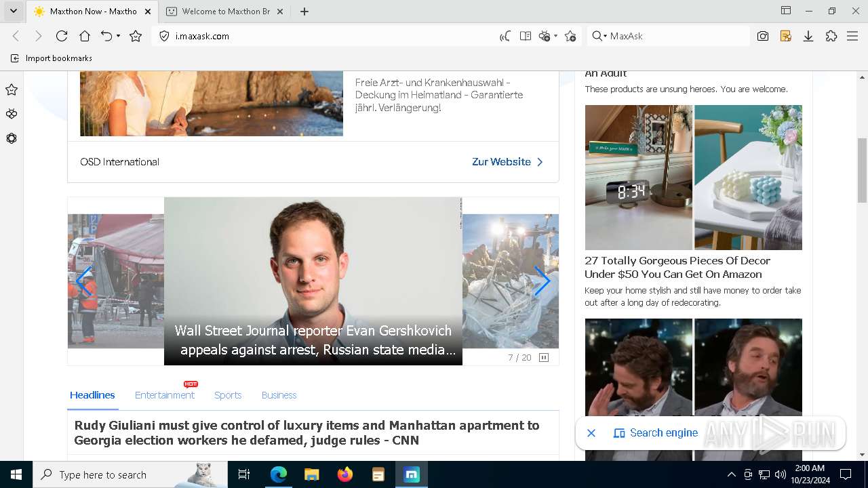Click Import bookmarks in bookmarks bar
Image resolution: width=868 pixels, height=488 pixels.
(51, 58)
